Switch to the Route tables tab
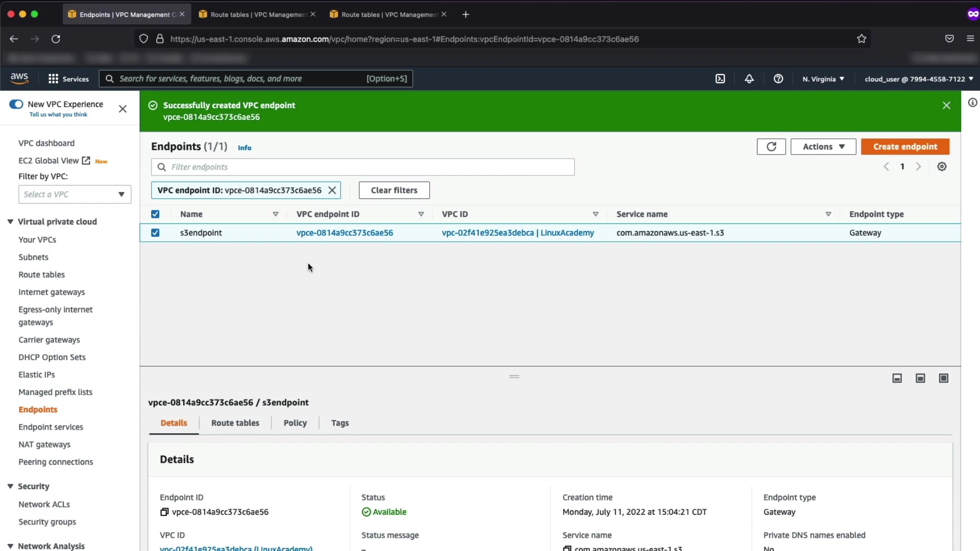The height and width of the screenshot is (551, 980). tap(235, 423)
